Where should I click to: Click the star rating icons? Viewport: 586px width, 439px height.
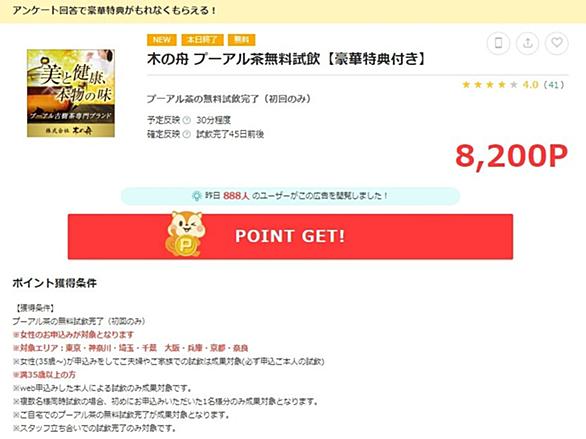[x=490, y=85]
